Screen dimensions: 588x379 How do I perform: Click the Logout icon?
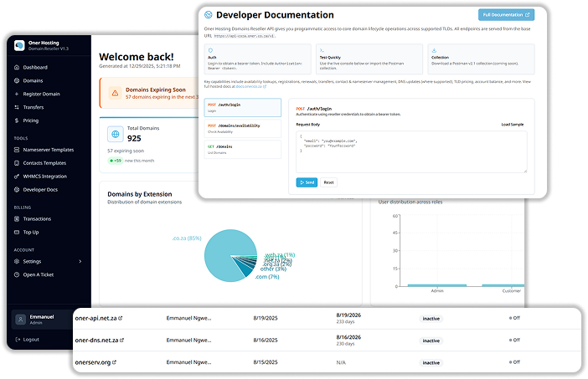point(17,340)
